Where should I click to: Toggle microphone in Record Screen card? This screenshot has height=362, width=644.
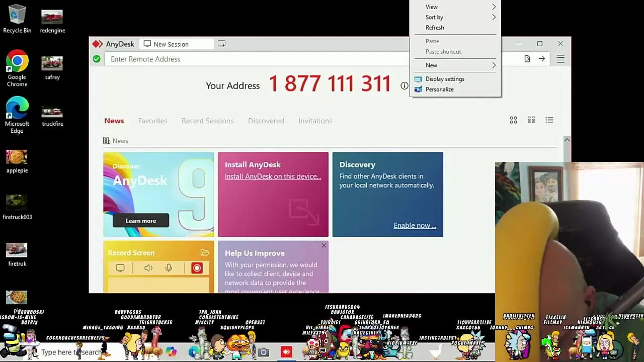[x=169, y=268]
